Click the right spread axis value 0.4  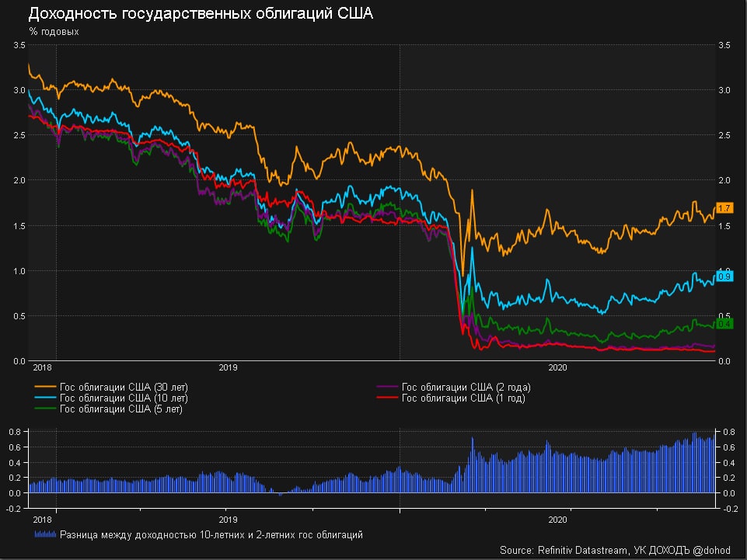729,463
